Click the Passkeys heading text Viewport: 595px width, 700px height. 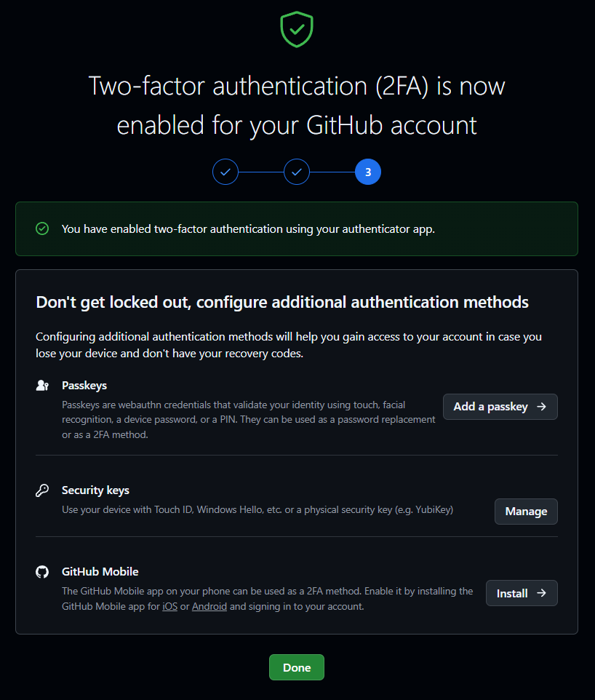click(84, 385)
